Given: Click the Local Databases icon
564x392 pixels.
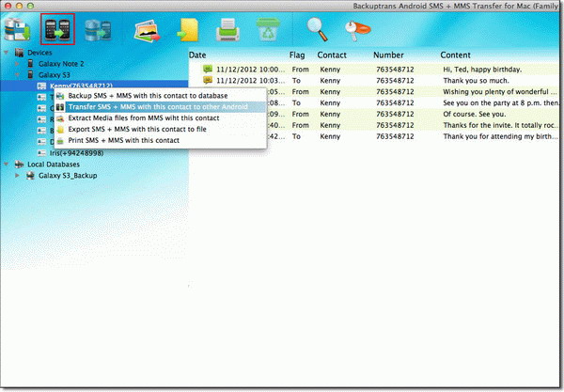Looking at the screenshot, I should click(19, 165).
